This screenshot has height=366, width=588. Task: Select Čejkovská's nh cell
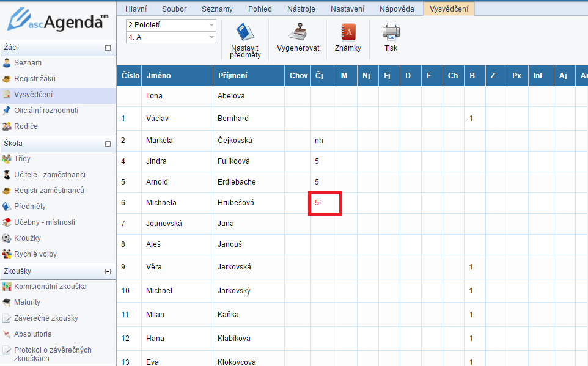pyautogui.click(x=323, y=141)
